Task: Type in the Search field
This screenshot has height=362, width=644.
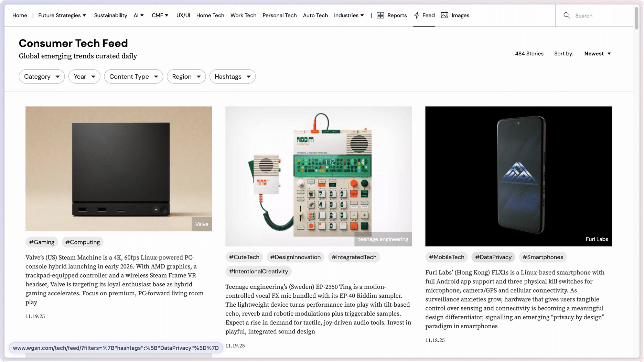Action: tap(599, 15)
